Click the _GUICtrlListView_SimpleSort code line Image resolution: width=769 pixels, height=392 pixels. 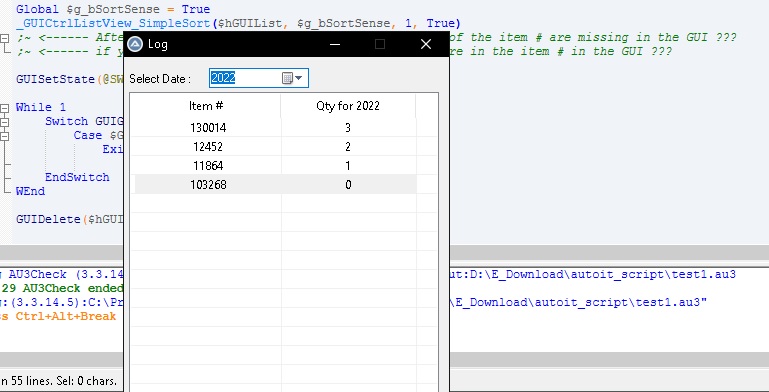coord(238,24)
